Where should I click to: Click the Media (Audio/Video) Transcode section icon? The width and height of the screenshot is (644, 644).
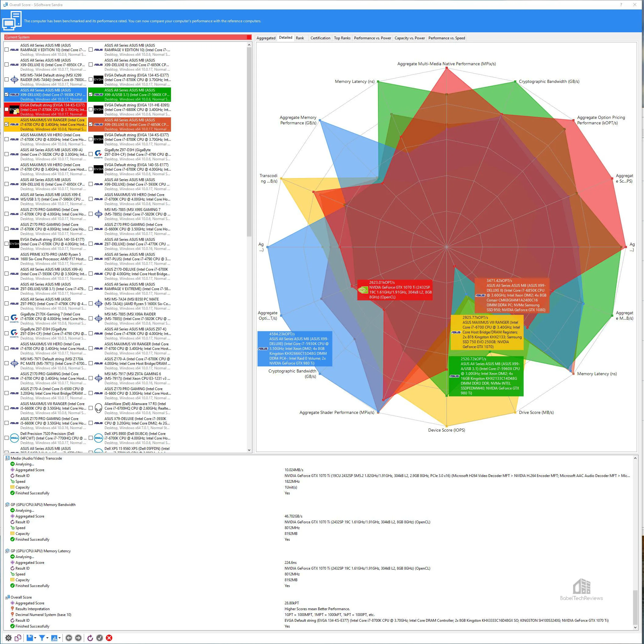pyautogui.click(x=7, y=458)
